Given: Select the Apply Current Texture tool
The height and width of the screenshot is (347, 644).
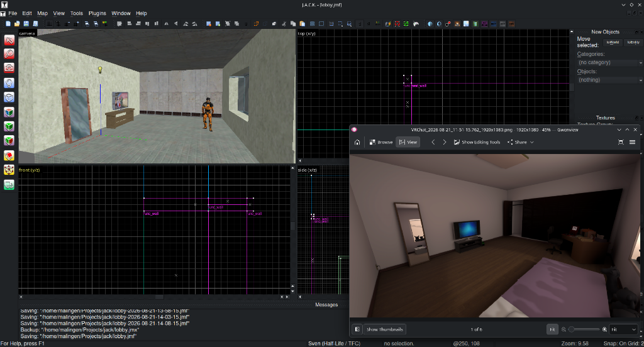Looking at the screenshot, I should coord(9,126).
